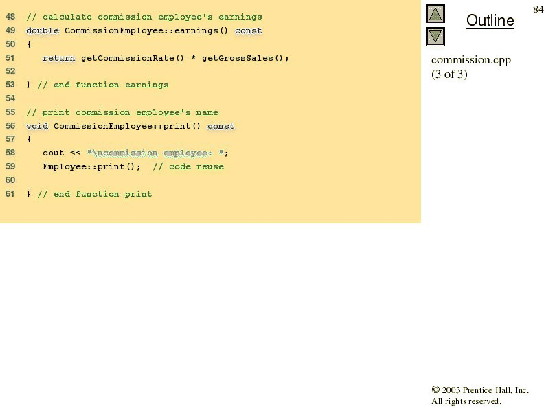
Task: Open the Outline link
Action: 490,20
